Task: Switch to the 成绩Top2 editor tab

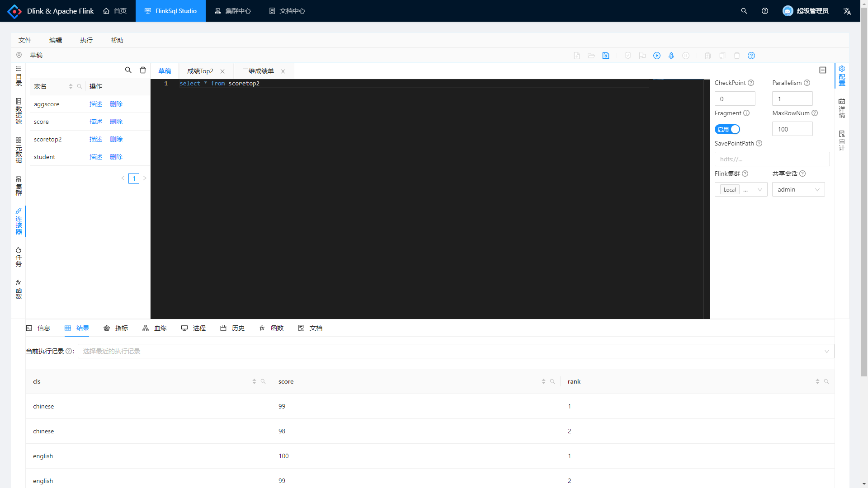Action: pos(200,71)
